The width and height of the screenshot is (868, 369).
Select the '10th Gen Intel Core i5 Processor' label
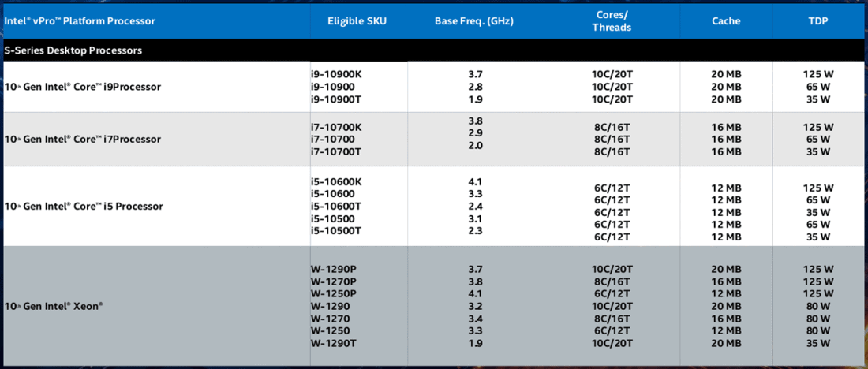click(x=84, y=207)
